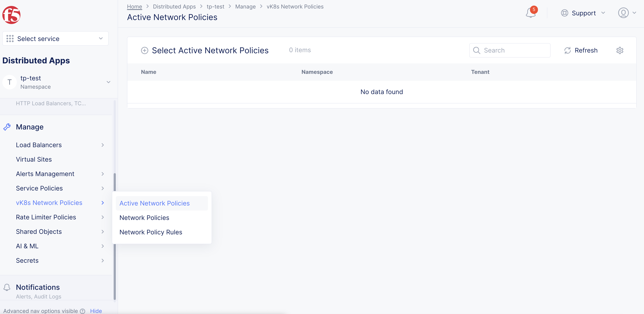Click the grid icon beside Select service
This screenshot has width=644, height=314.
(10, 38)
